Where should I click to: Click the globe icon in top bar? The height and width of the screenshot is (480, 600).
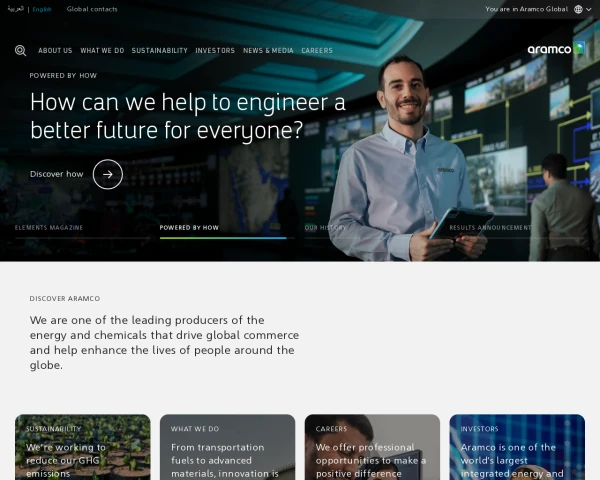[x=578, y=9]
